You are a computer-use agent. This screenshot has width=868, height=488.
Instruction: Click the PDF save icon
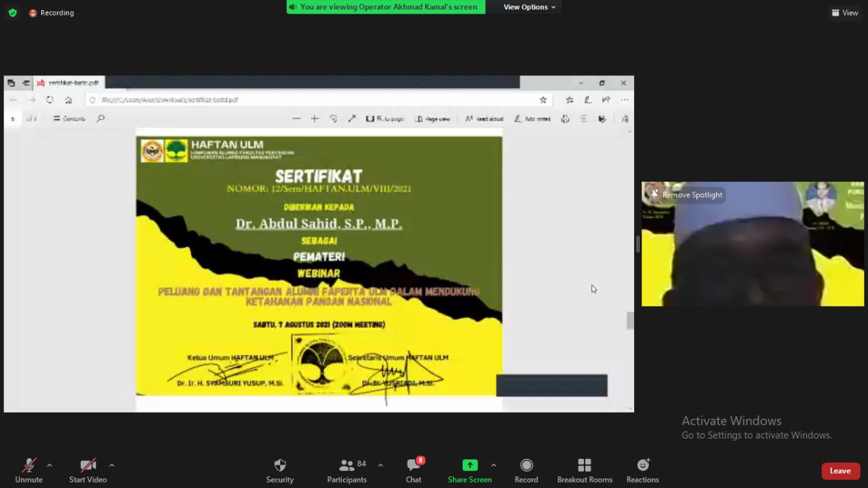[x=602, y=119]
